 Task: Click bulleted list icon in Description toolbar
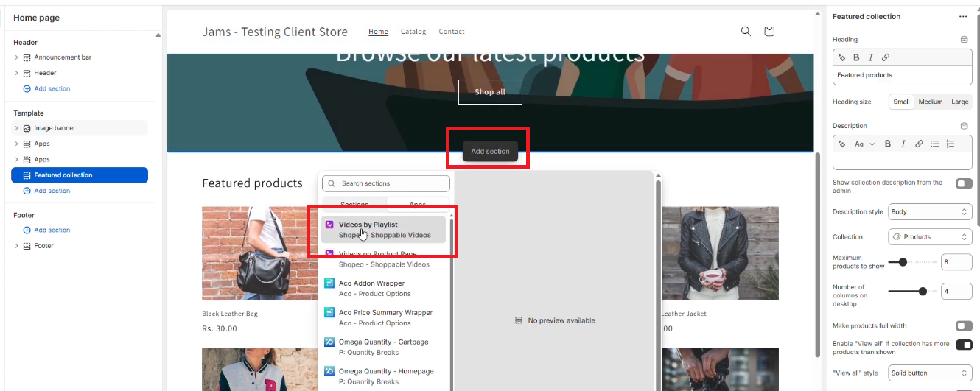pos(935,144)
